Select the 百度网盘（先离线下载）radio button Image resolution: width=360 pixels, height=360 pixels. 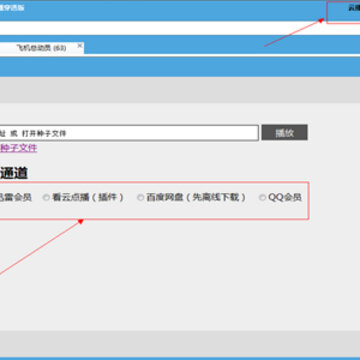tap(141, 197)
